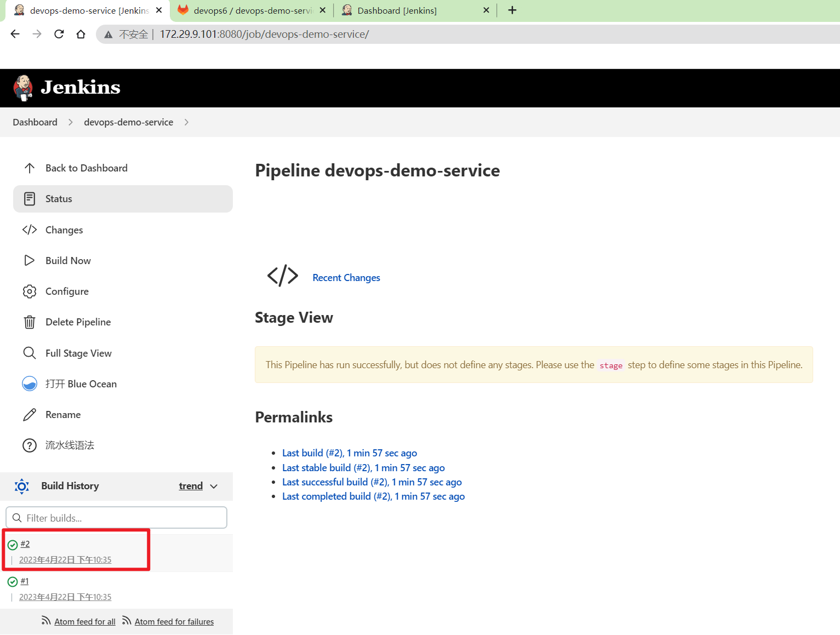Reload the page with the refresh icon
The image size is (840, 635).
pos(59,34)
